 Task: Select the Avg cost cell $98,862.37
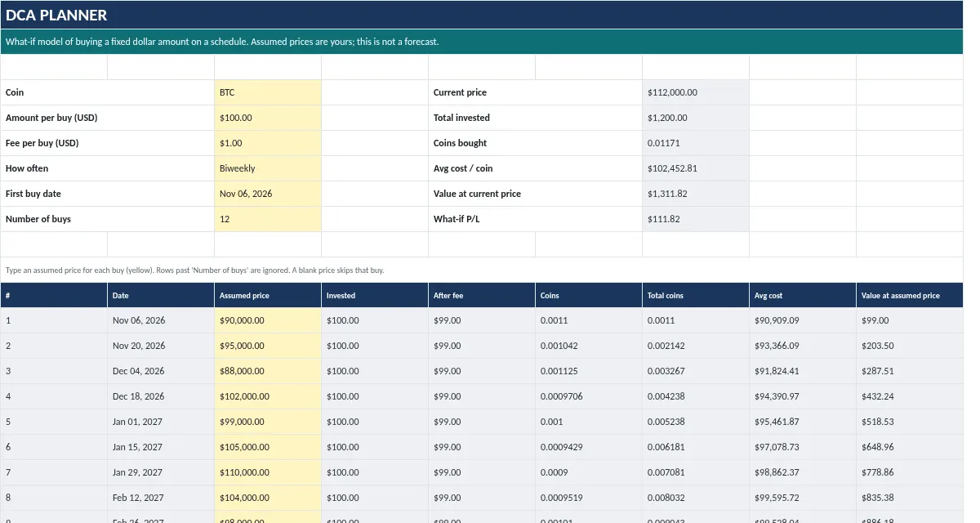(803, 472)
